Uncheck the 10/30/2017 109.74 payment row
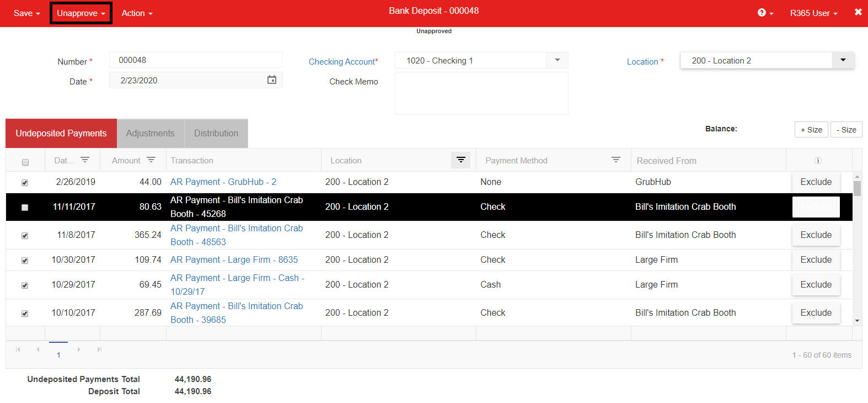The width and height of the screenshot is (868, 403). coord(25,261)
